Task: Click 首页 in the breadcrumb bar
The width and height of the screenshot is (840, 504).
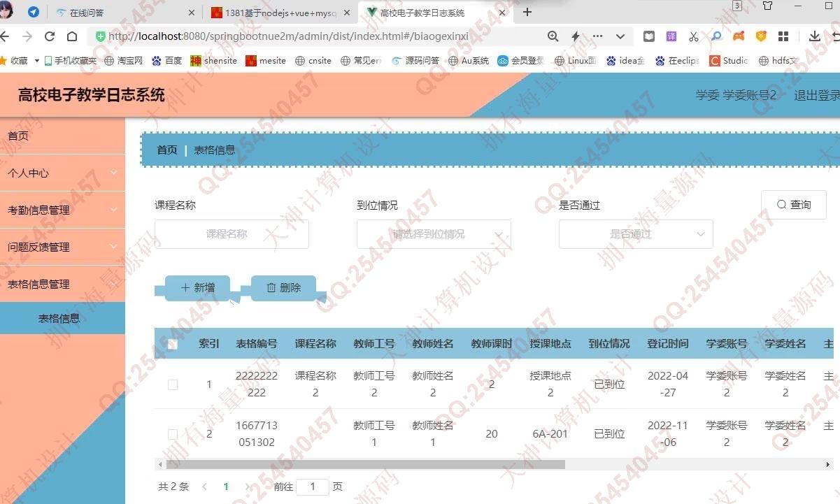Action: (x=167, y=150)
